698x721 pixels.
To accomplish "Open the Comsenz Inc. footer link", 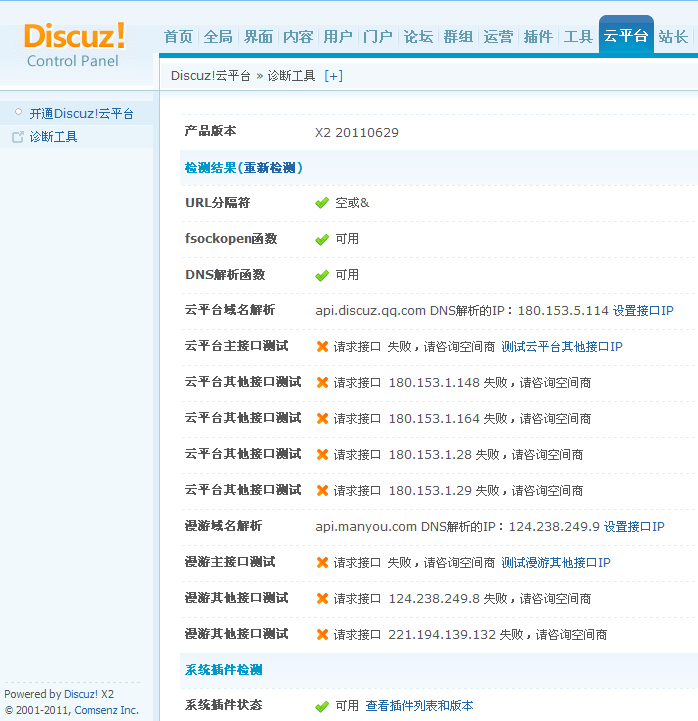I will [x=106, y=710].
